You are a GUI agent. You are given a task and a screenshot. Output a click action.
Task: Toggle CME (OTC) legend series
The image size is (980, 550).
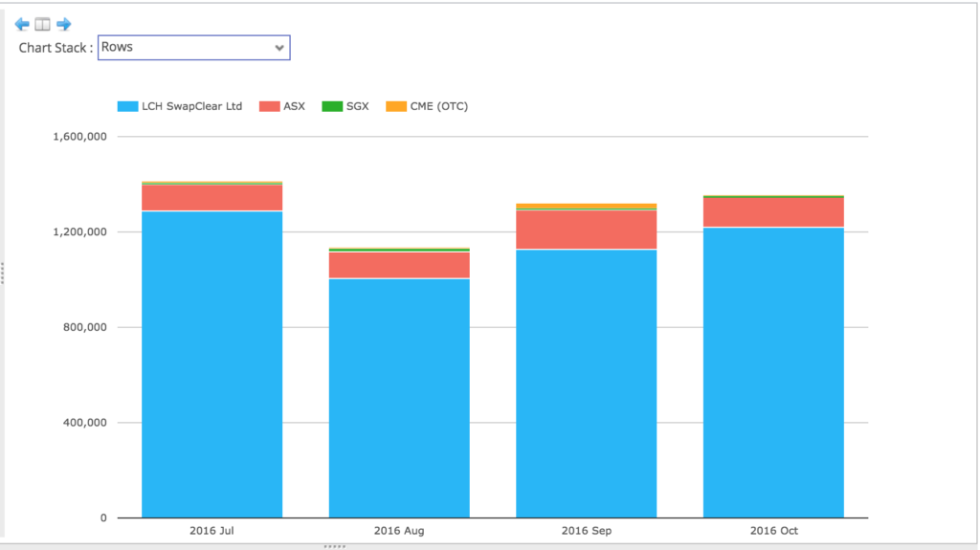427,106
